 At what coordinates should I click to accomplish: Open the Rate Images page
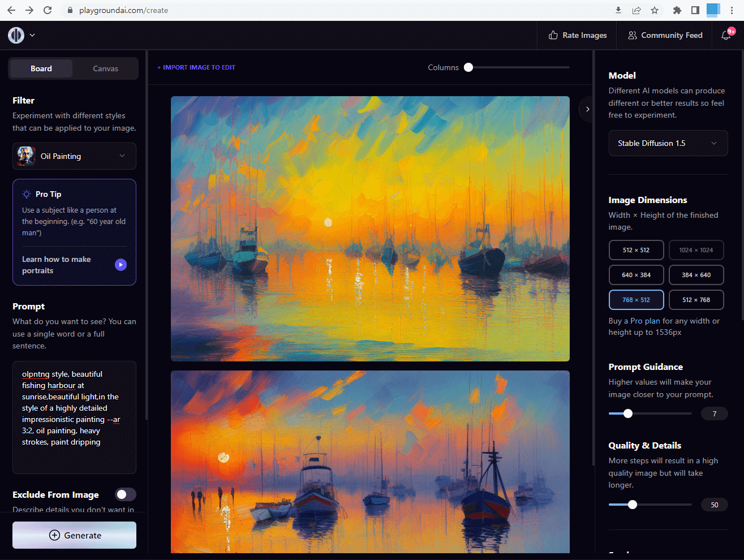(x=578, y=35)
